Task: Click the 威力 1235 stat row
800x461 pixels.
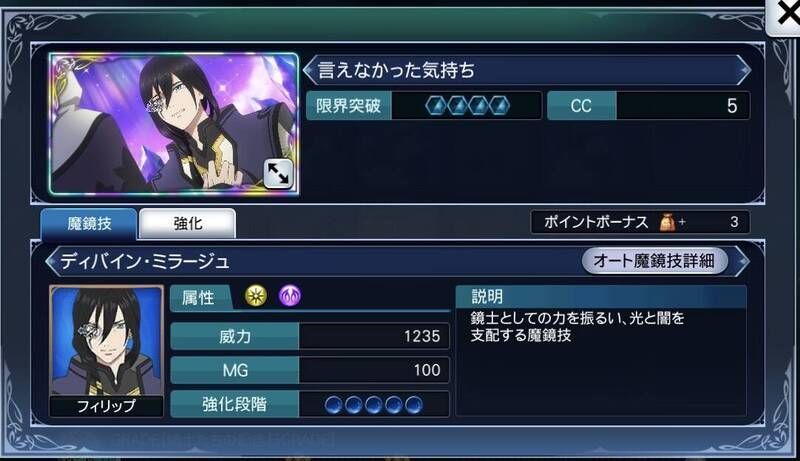Action: (x=310, y=336)
